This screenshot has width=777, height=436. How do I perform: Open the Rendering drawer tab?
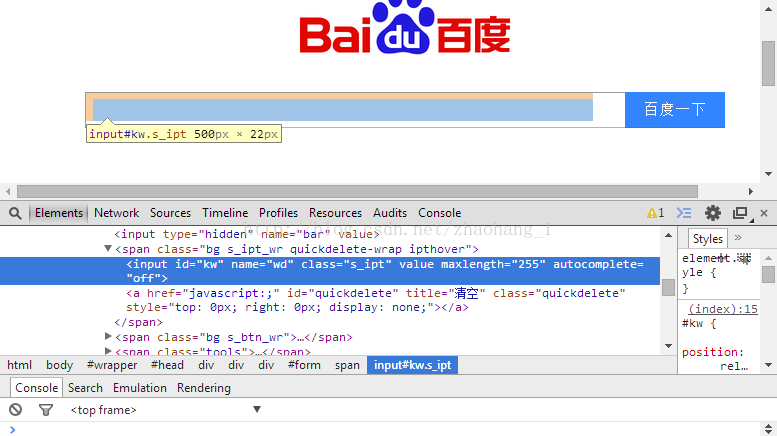(x=204, y=388)
